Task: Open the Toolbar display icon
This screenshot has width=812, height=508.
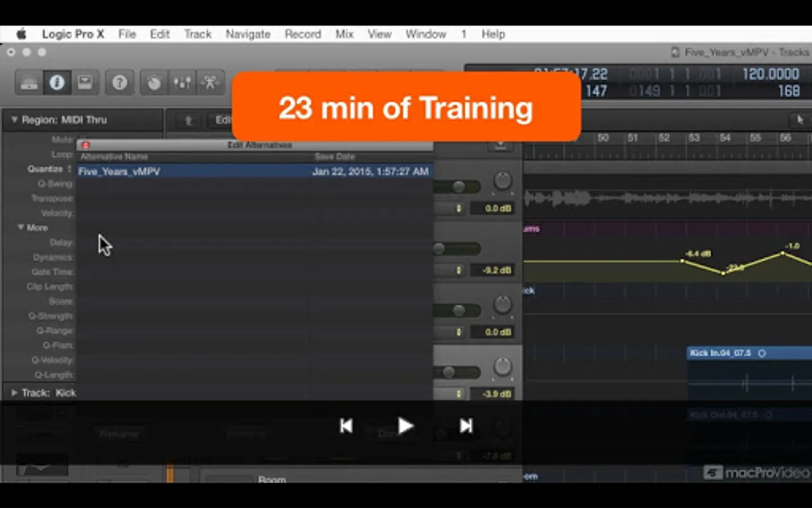Action: [85, 83]
